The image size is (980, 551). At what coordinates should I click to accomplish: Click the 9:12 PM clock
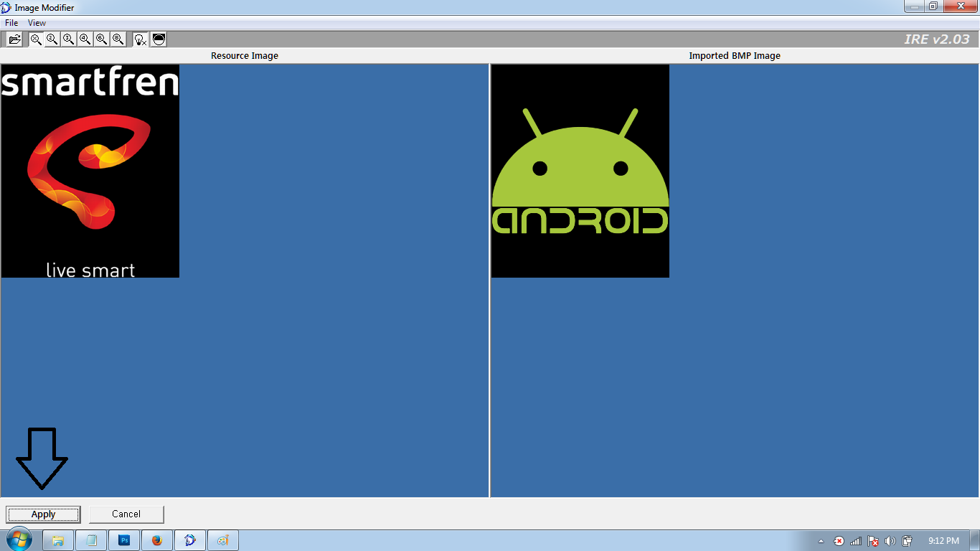click(x=943, y=541)
